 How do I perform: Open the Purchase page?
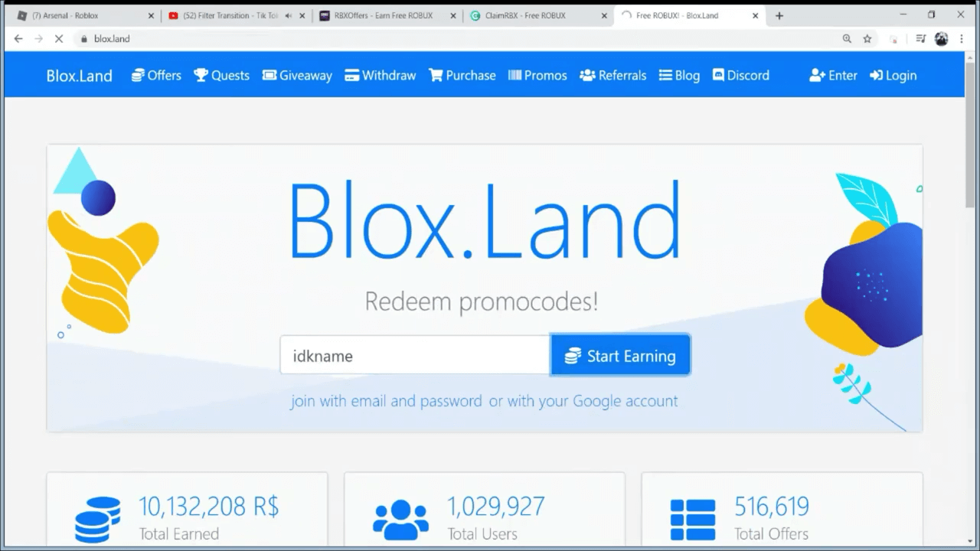(462, 75)
